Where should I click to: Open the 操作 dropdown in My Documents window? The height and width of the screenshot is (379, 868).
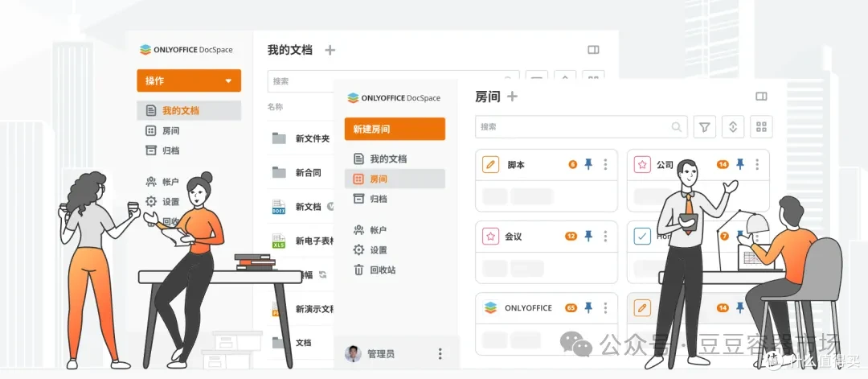click(189, 81)
